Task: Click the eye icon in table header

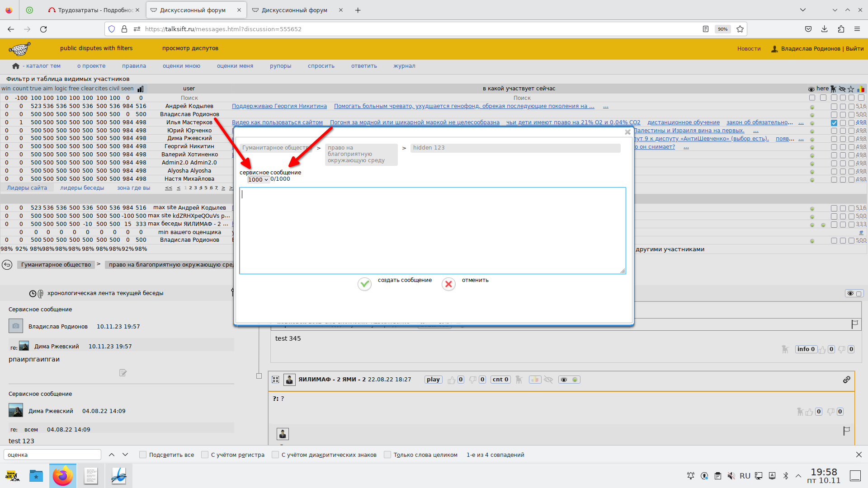Action: pyautogui.click(x=811, y=89)
